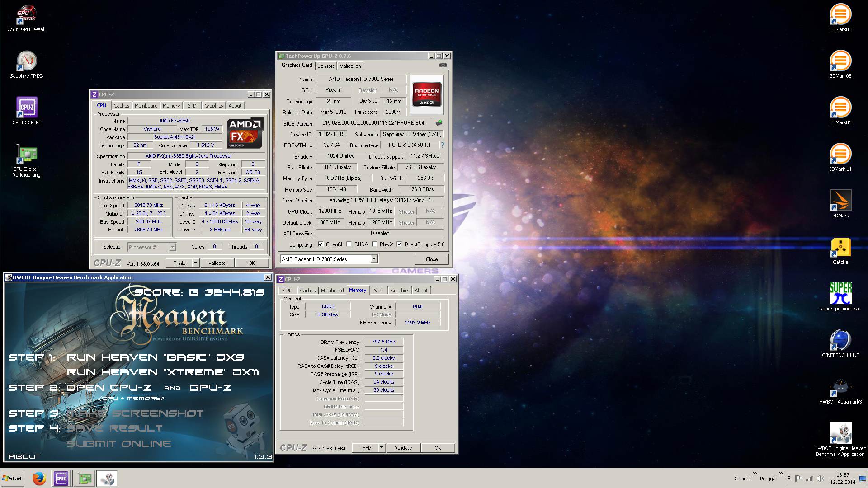Launch Firefox from the taskbar
Screen dimensions: 868x488
(x=39, y=479)
